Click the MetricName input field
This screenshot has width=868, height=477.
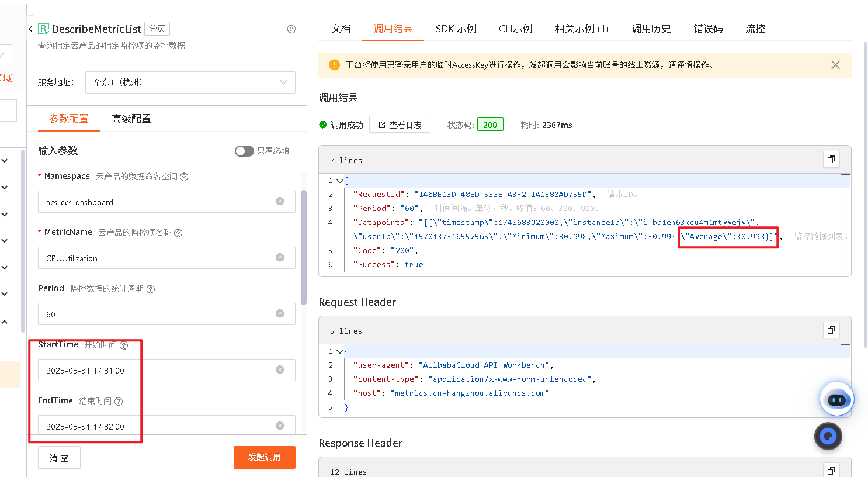click(x=166, y=258)
